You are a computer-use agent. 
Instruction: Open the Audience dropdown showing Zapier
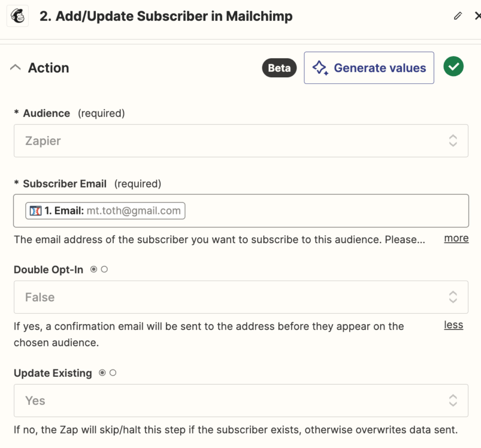coord(241,141)
